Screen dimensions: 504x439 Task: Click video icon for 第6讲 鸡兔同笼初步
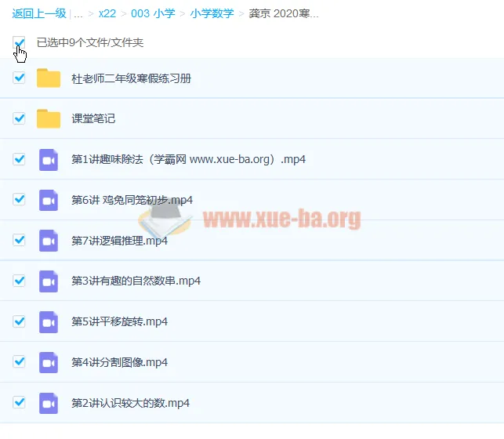tap(49, 200)
